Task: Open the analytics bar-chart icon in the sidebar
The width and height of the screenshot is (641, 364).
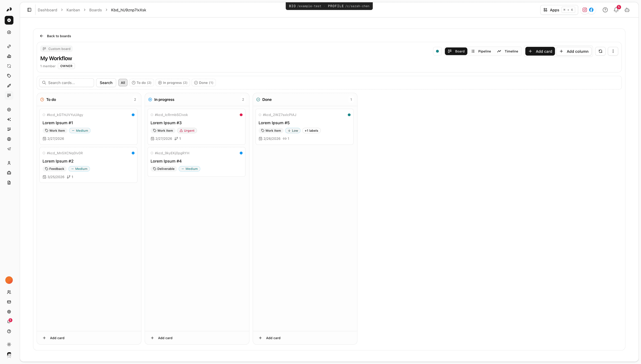Action: point(9,56)
